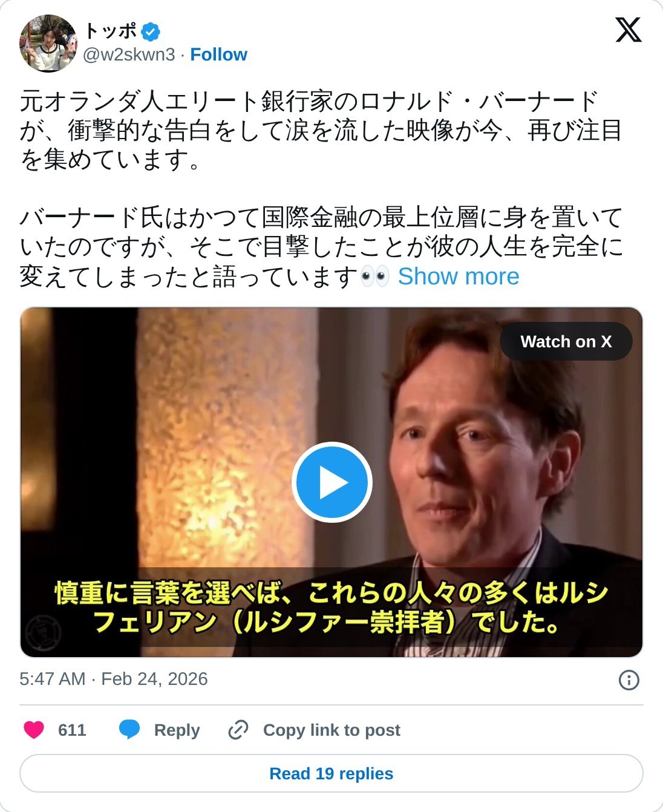663x812 pixels.
Task: Open the X logo link
Action: (629, 30)
